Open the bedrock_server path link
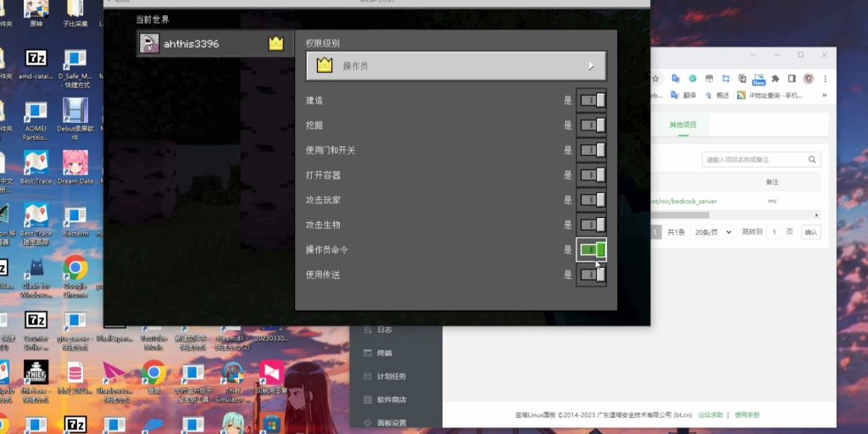 click(x=684, y=201)
